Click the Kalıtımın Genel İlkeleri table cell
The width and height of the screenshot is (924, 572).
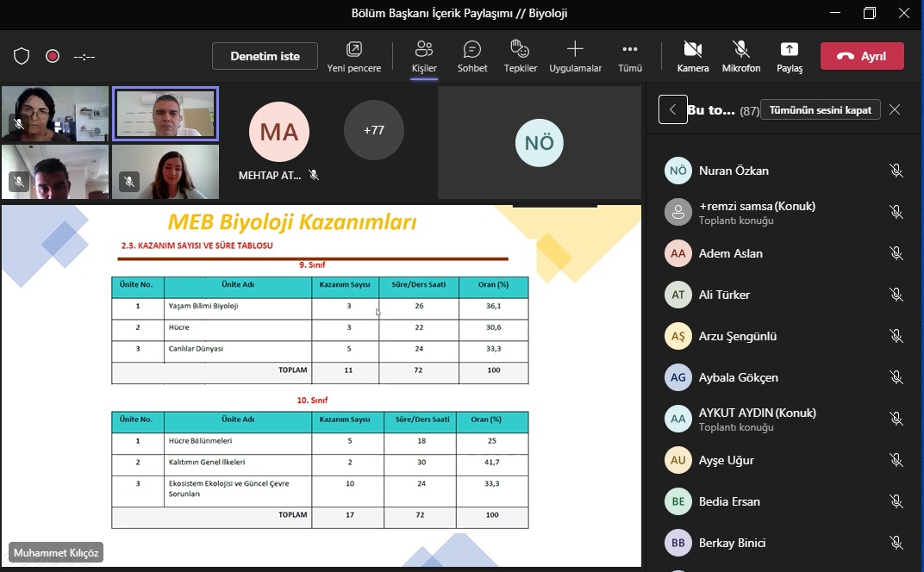coord(238,464)
